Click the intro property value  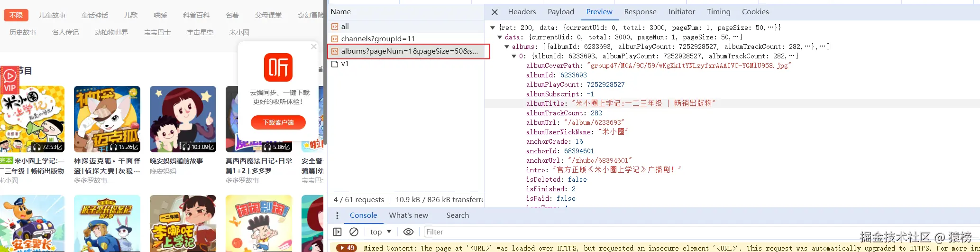(x=617, y=170)
